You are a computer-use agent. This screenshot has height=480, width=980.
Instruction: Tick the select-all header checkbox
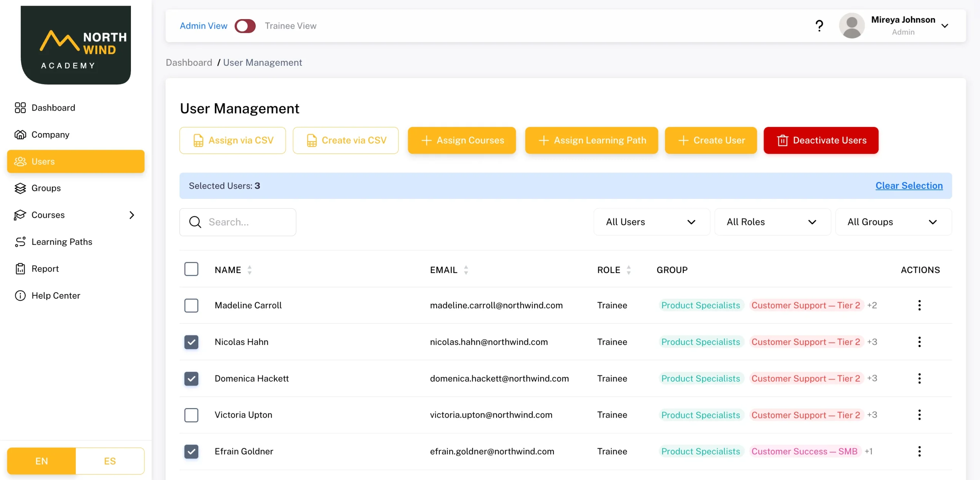coord(191,269)
